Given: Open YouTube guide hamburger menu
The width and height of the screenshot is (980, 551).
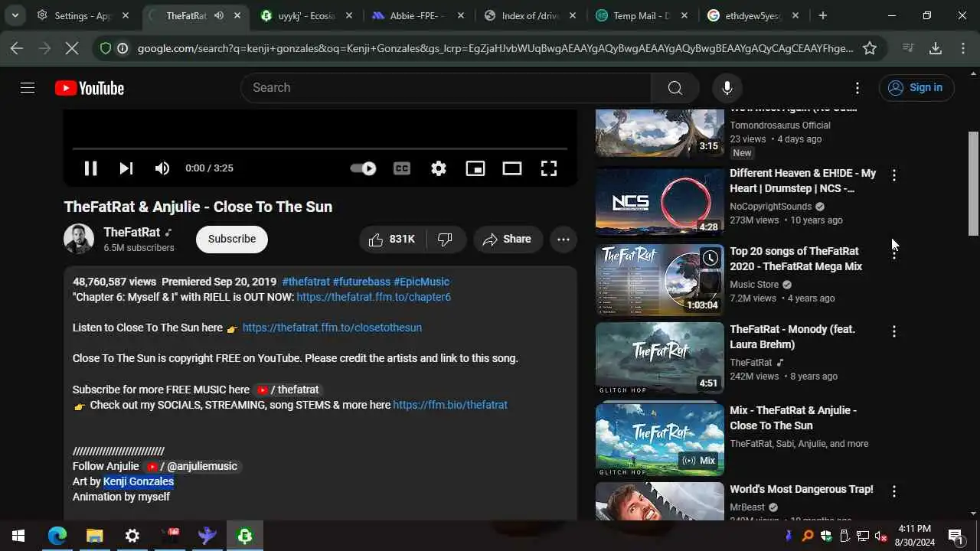Looking at the screenshot, I should [x=28, y=88].
